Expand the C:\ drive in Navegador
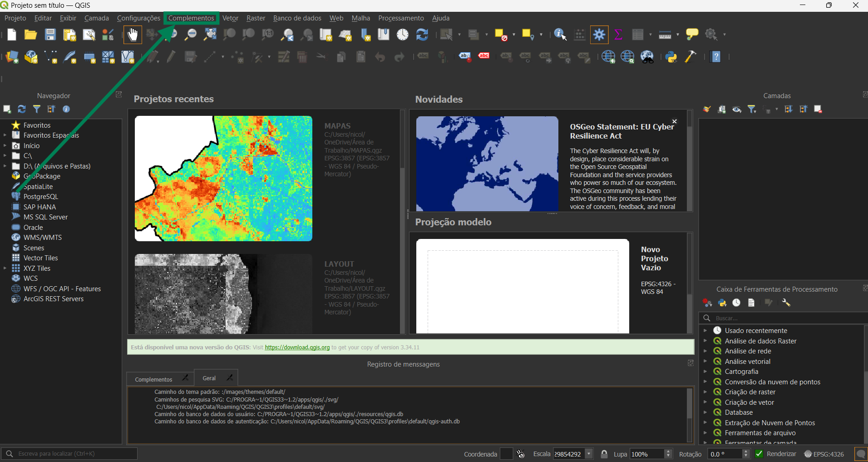The height and width of the screenshot is (462, 868). point(5,155)
